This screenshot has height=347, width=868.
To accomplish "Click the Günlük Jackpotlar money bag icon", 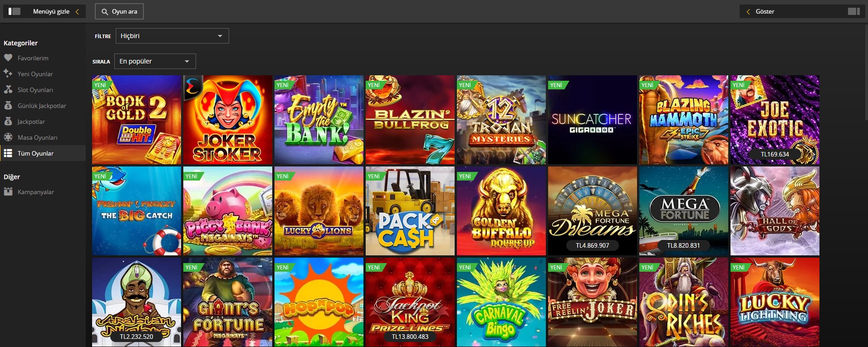I will 8,105.
